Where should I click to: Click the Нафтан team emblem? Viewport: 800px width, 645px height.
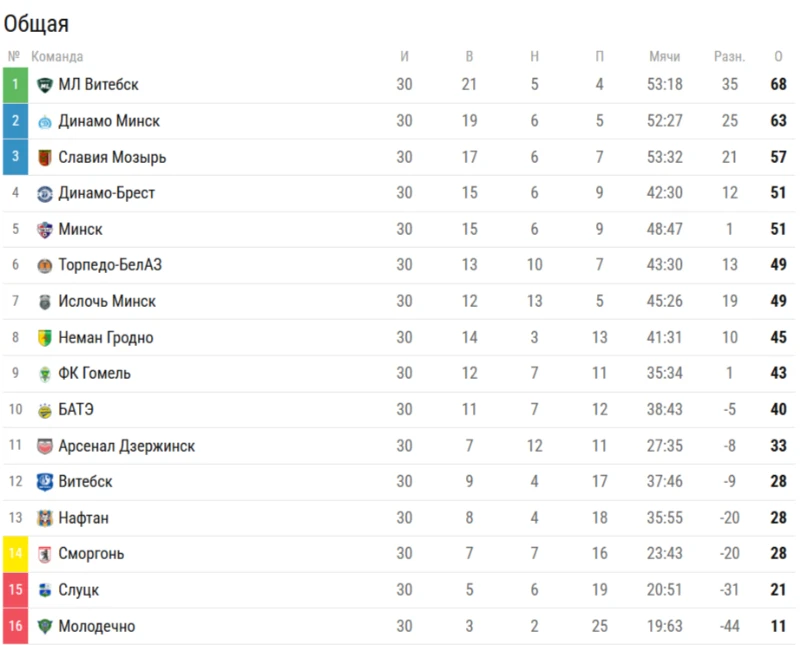pos(45,518)
